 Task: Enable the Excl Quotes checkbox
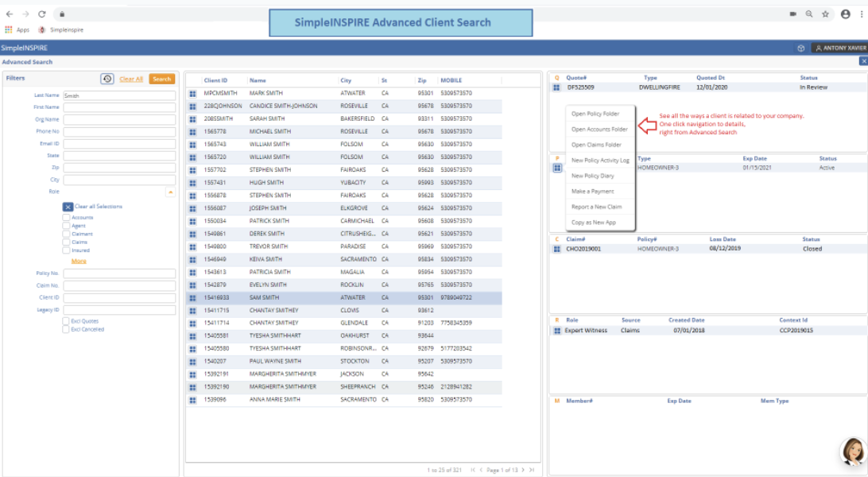[x=66, y=321]
